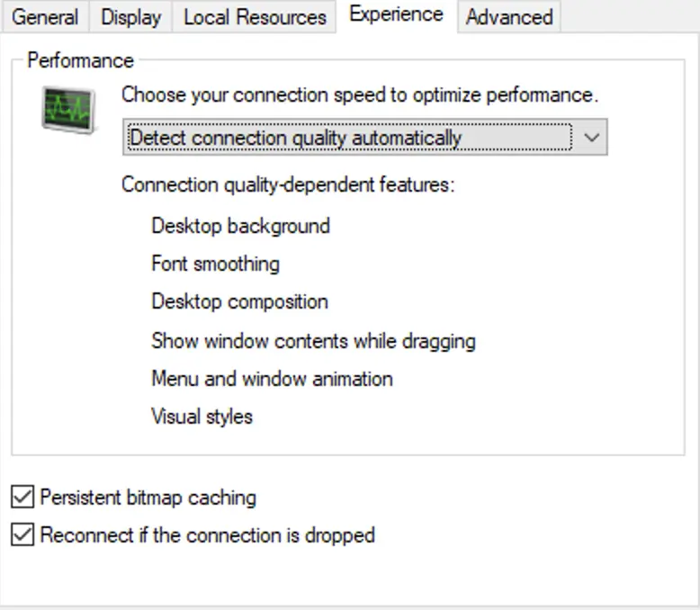Click the performance monitor icon
Viewport: 700px width, 610px height.
point(68,110)
